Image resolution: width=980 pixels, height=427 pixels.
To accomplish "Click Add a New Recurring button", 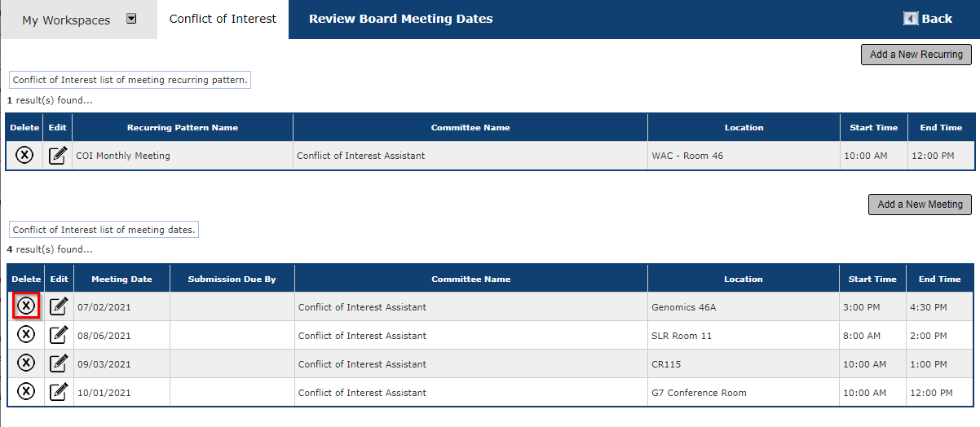I will 916,55.
